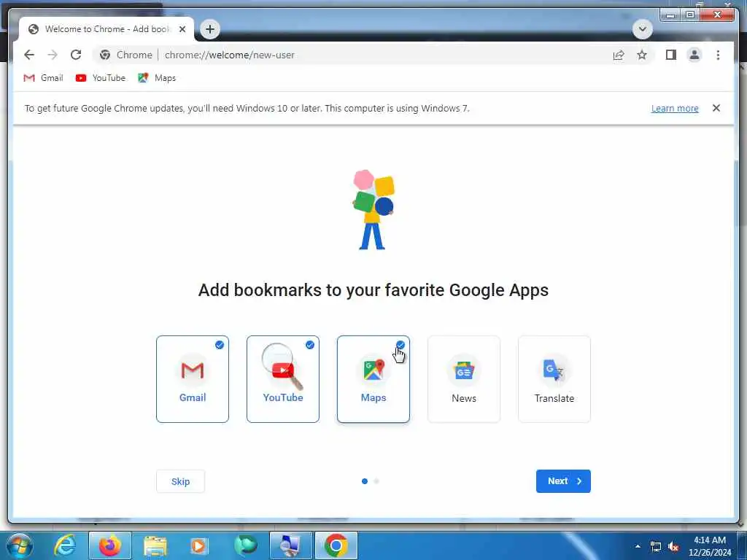Click the muted volume tray icon

pyautogui.click(x=673, y=546)
